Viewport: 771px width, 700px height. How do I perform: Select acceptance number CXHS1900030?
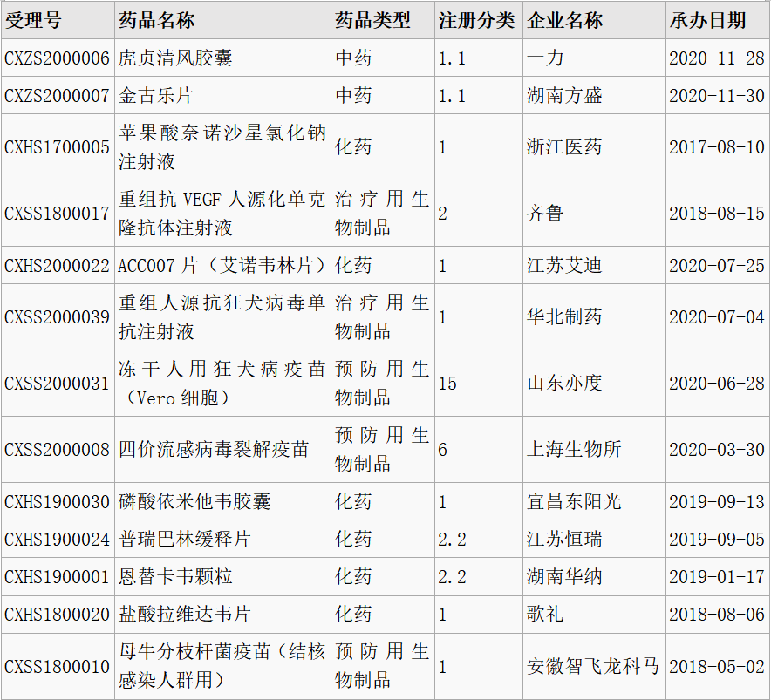[x=57, y=502]
